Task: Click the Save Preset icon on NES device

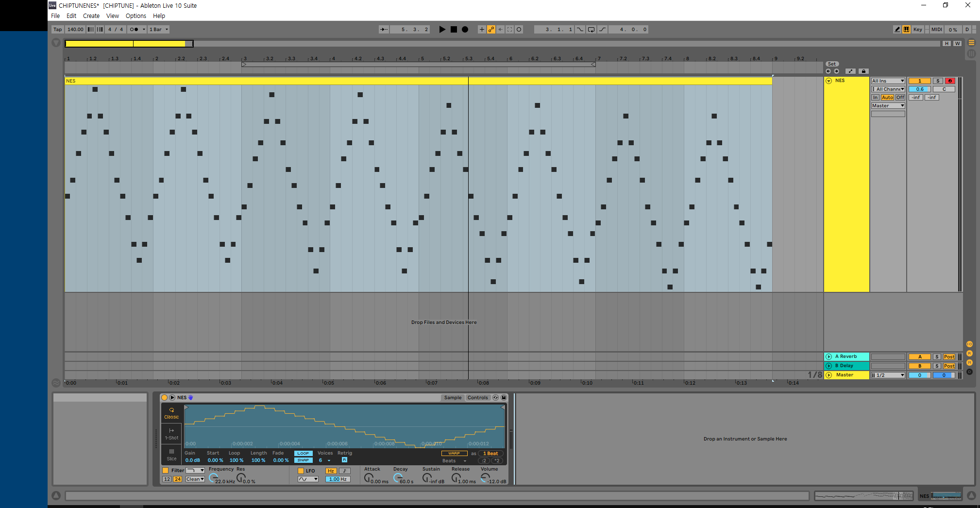Action: pyautogui.click(x=504, y=398)
